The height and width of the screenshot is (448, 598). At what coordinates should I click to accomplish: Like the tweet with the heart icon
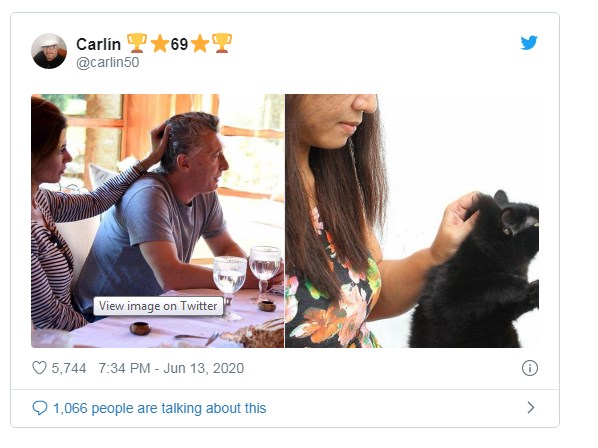tap(39, 368)
